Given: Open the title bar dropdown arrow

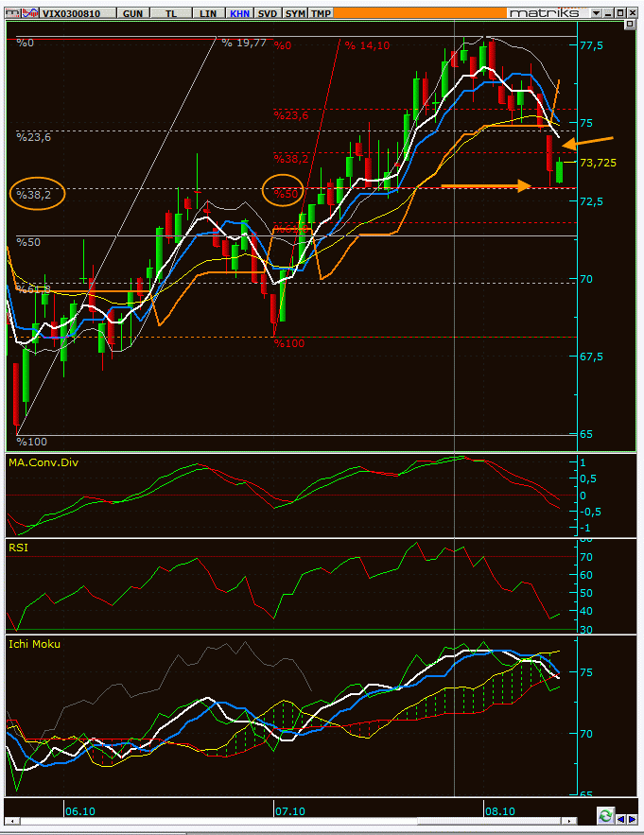Looking at the screenshot, I should [x=596, y=13].
